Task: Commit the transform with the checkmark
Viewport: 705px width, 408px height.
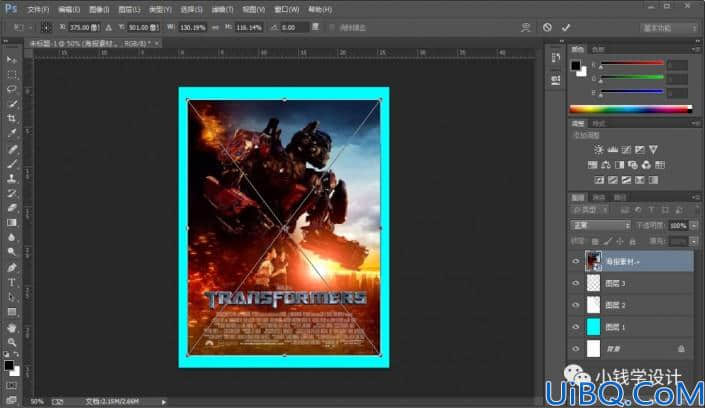Action: click(566, 27)
